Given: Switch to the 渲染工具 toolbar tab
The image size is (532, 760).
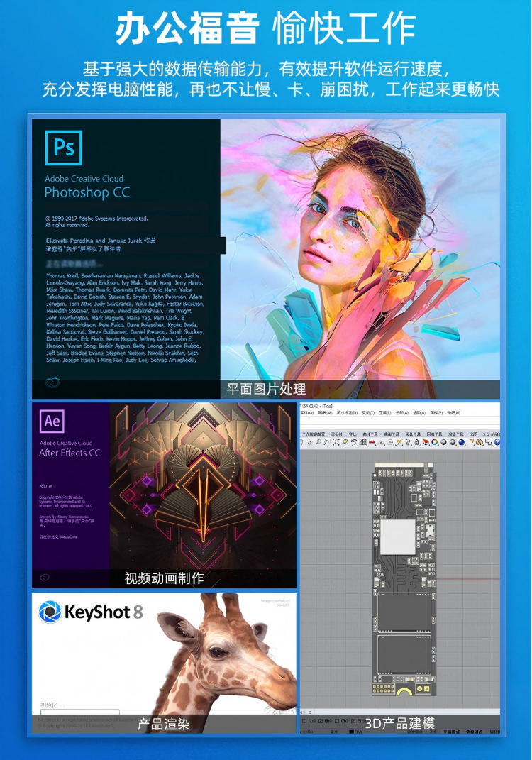Looking at the screenshot, I should (x=456, y=434).
